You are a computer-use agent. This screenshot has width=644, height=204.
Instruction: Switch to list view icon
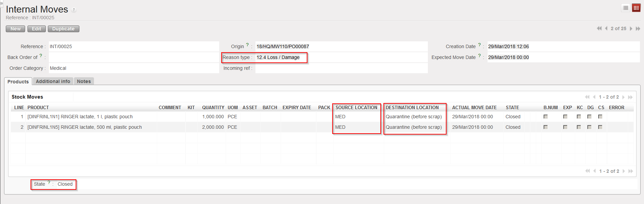click(x=626, y=8)
